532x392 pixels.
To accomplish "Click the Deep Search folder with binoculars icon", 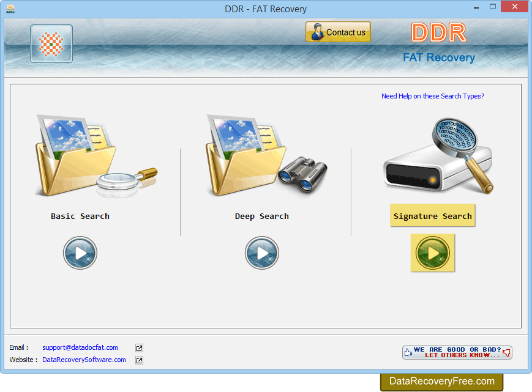I will (x=267, y=155).
